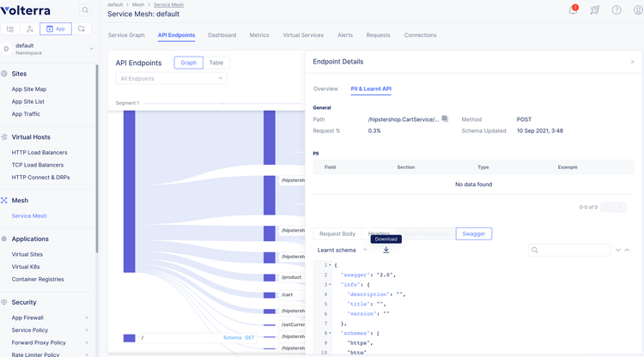Click Service Mesh breadcrumb link
Image resolution: width=644 pixels, height=357 pixels.
tap(168, 5)
